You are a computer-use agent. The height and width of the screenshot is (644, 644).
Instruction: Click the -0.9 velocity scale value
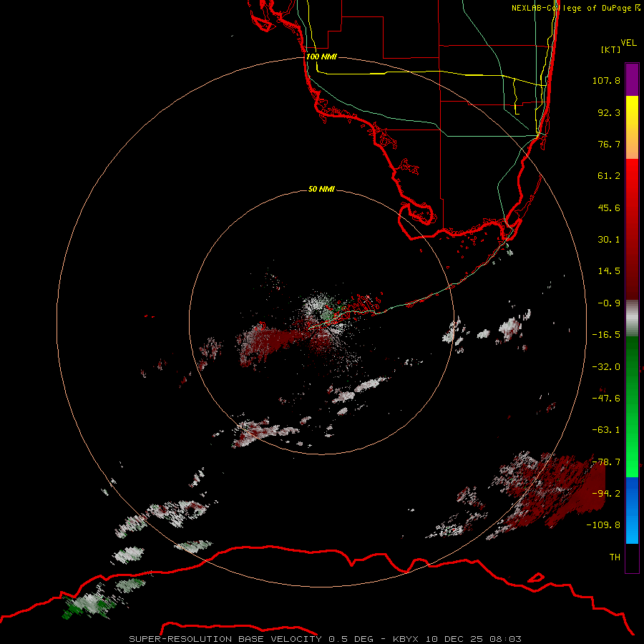tap(609, 303)
